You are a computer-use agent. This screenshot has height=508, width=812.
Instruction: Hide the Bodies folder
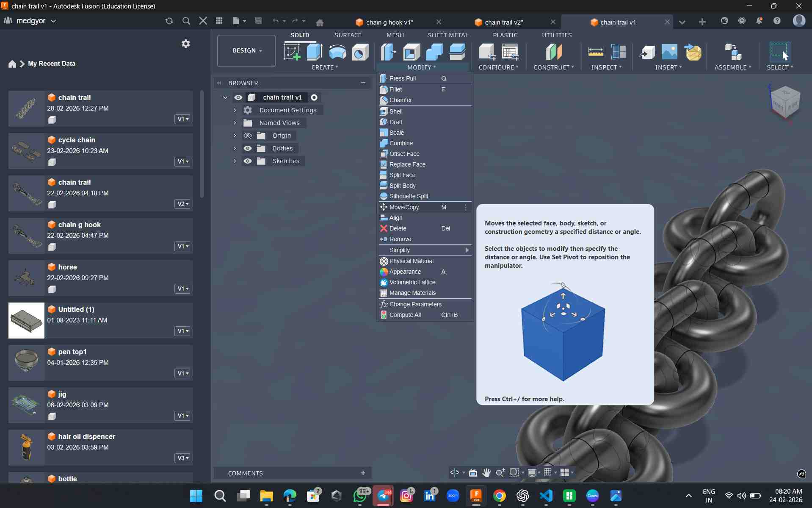pyautogui.click(x=248, y=148)
